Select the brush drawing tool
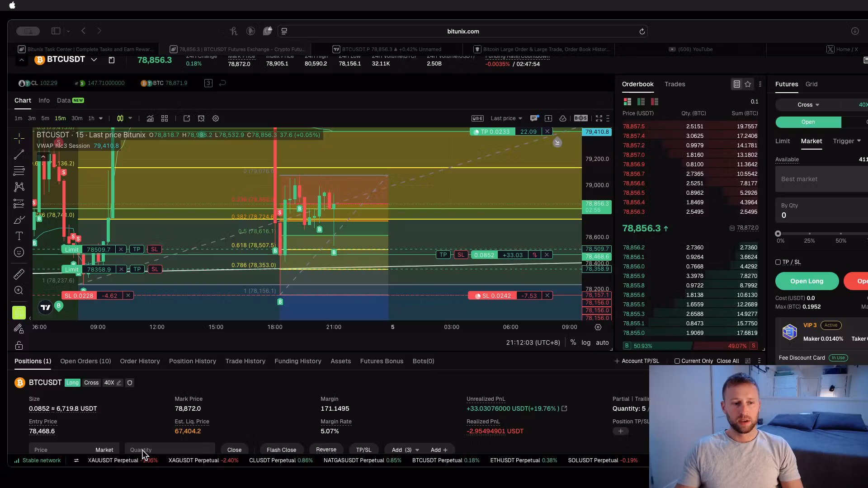The image size is (868, 488). [19, 220]
